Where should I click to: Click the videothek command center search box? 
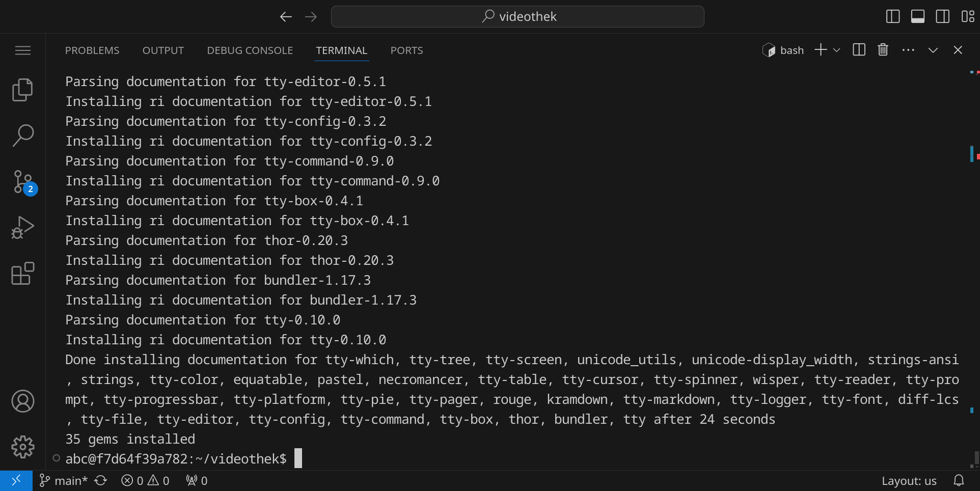518,17
